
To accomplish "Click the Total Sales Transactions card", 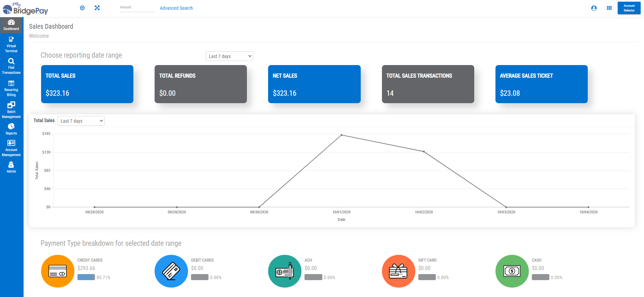I will [x=428, y=84].
